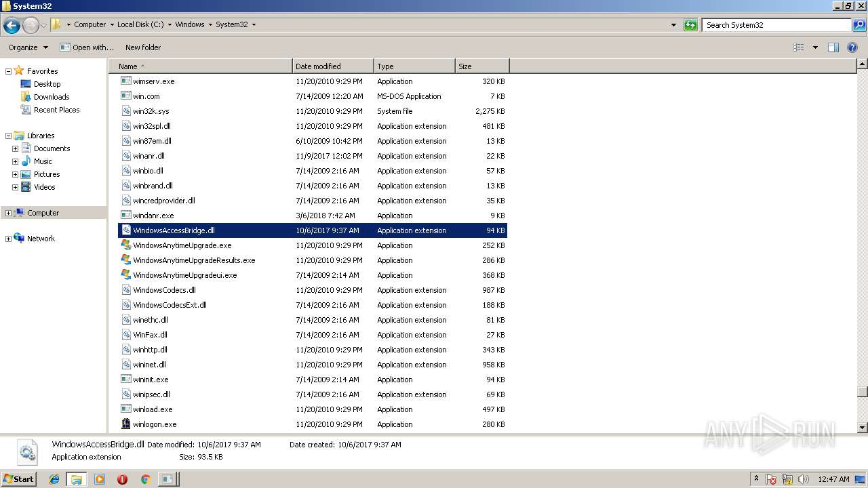
Task: Collapse the Libraries section
Action: coord(8,136)
